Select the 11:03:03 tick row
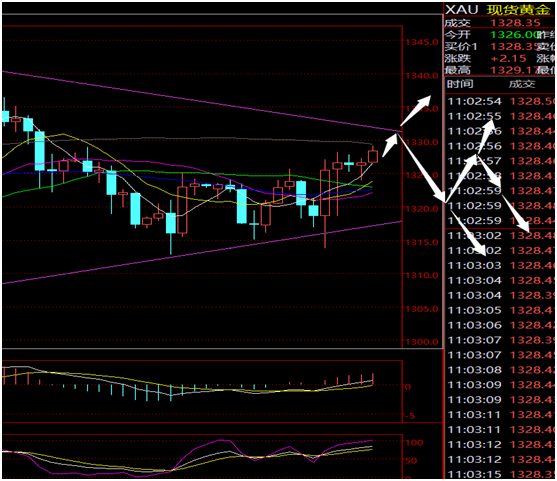The width and height of the screenshot is (557, 481). coord(501,265)
